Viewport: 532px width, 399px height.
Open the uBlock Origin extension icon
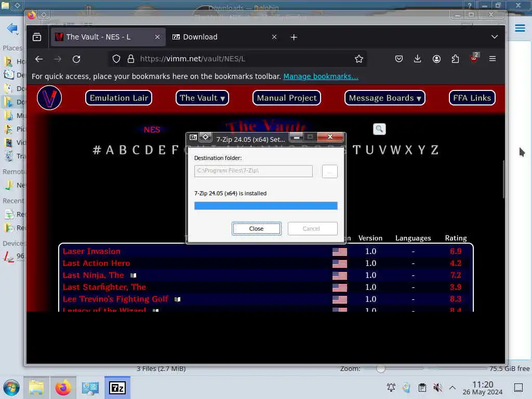tap(474, 58)
